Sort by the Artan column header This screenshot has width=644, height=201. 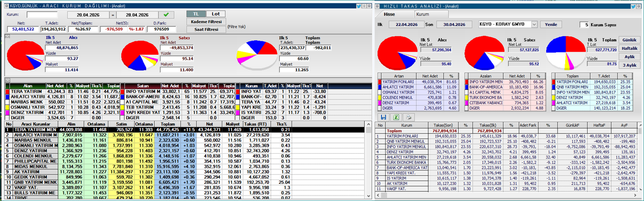coord(399,76)
